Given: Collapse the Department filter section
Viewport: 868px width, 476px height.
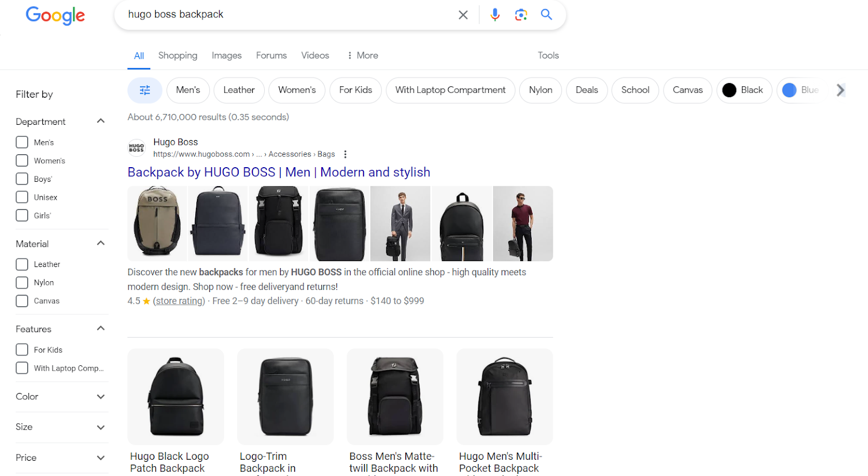Looking at the screenshot, I should click(x=100, y=121).
